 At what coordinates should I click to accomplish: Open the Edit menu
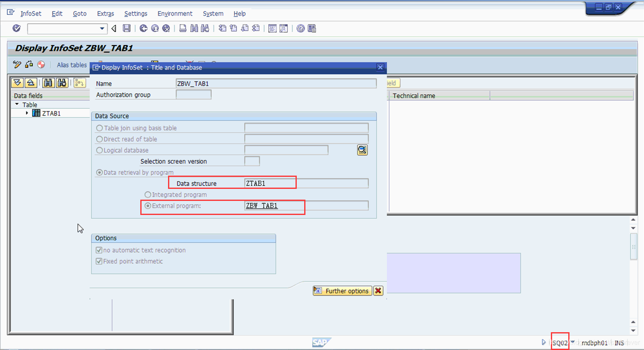pos(57,14)
